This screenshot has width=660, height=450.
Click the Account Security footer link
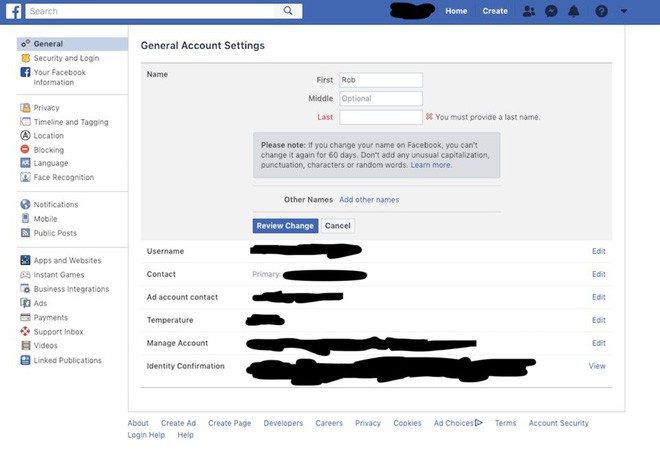click(x=559, y=423)
